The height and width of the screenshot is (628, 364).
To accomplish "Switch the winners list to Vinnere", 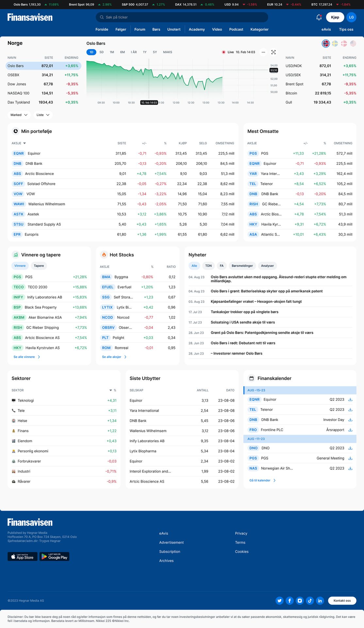I will [x=20, y=266].
